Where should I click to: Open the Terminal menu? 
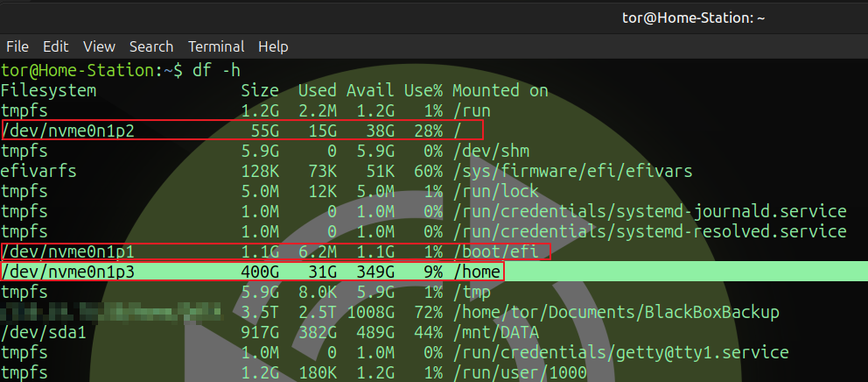point(216,46)
